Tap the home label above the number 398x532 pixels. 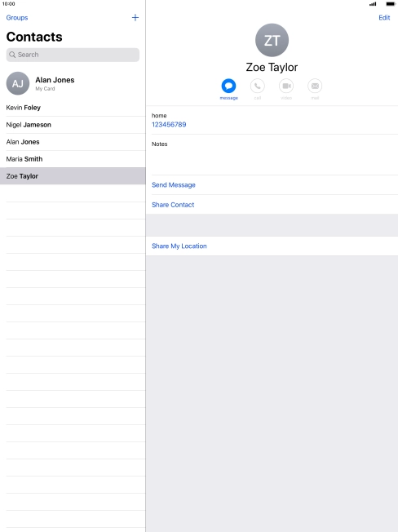click(x=159, y=116)
